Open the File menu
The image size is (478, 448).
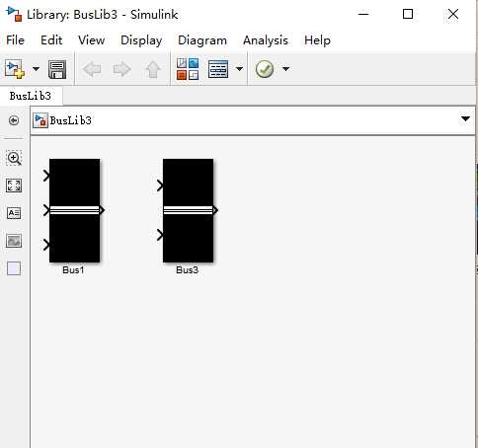(15, 40)
